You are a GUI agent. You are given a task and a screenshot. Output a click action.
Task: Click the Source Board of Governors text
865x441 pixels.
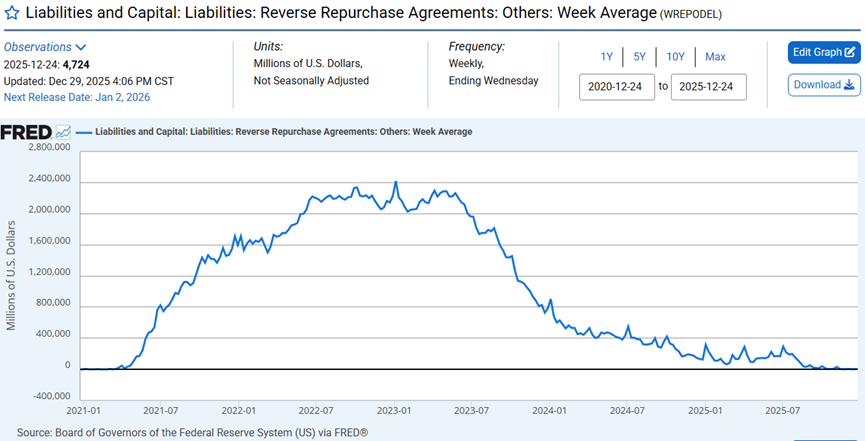coord(192,432)
